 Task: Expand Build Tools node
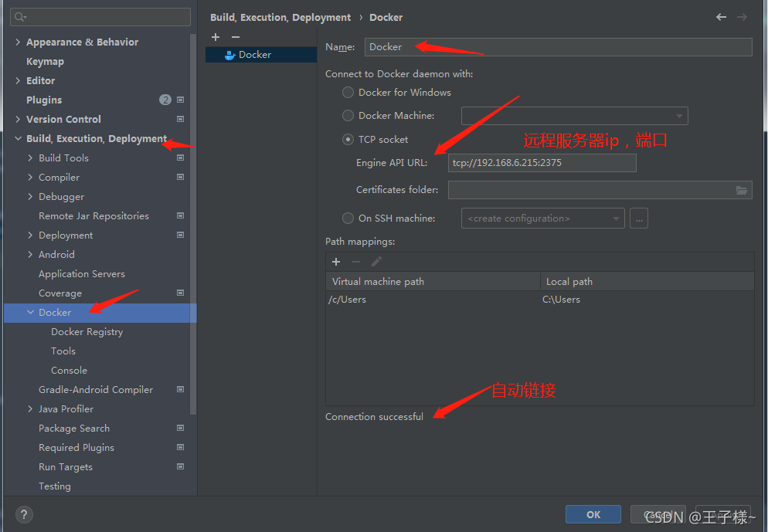(30, 158)
